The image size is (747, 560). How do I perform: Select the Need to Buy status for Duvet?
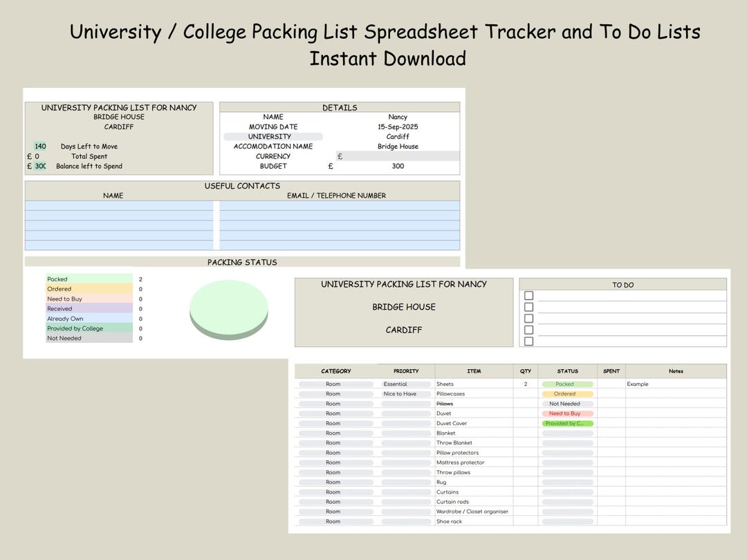pos(567,413)
